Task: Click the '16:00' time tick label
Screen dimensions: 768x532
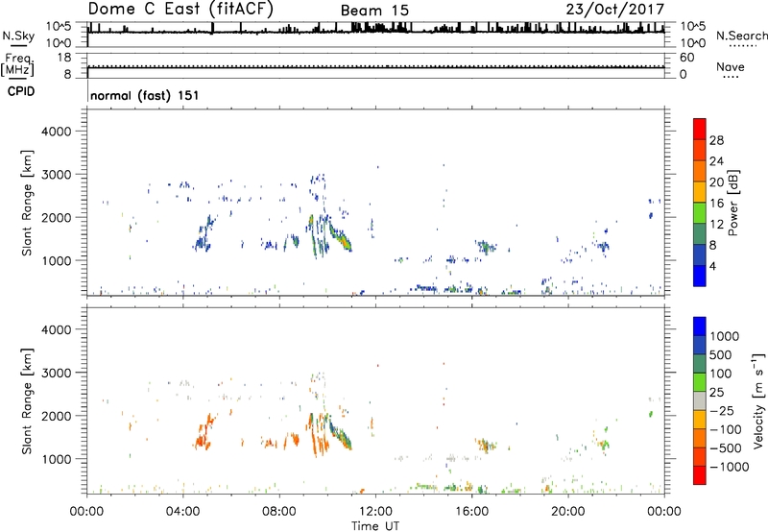Action: tap(471, 512)
